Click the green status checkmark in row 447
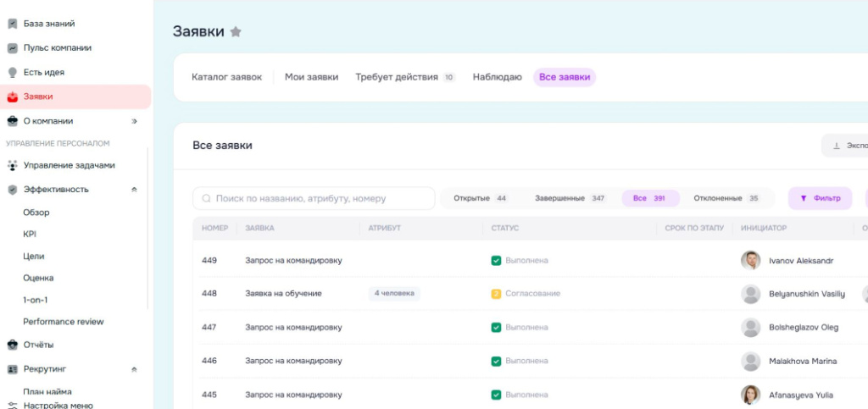Screen dimensions: 868x409 pyautogui.click(x=496, y=327)
